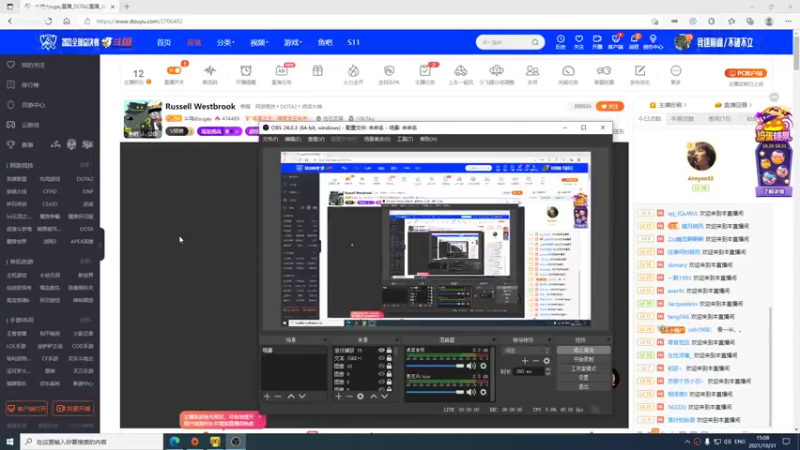Open watch history clock icon in header
800x450 pixels.
[560, 39]
